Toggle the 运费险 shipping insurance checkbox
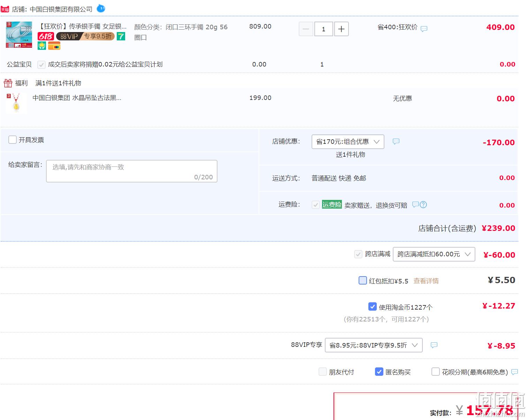Viewport: 528px width, 420px height. tap(316, 205)
